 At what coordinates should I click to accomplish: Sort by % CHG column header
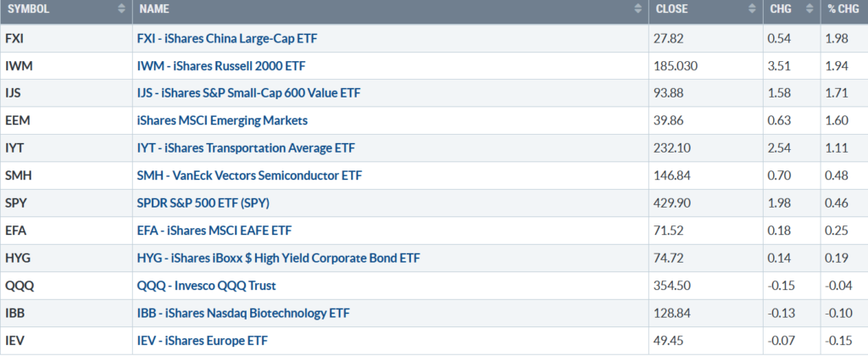click(844, 9)
